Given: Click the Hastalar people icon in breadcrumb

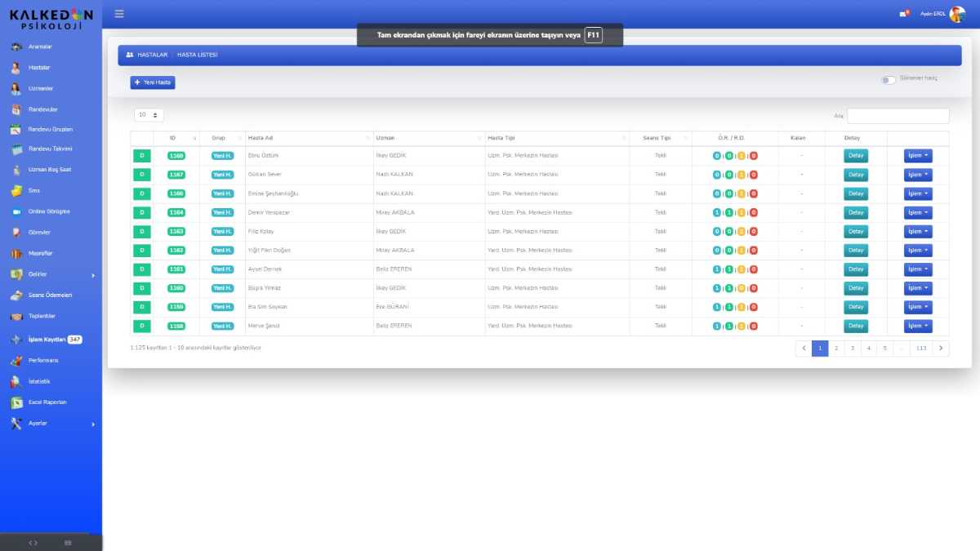Looking at the screenshot, I should (129, 55).
